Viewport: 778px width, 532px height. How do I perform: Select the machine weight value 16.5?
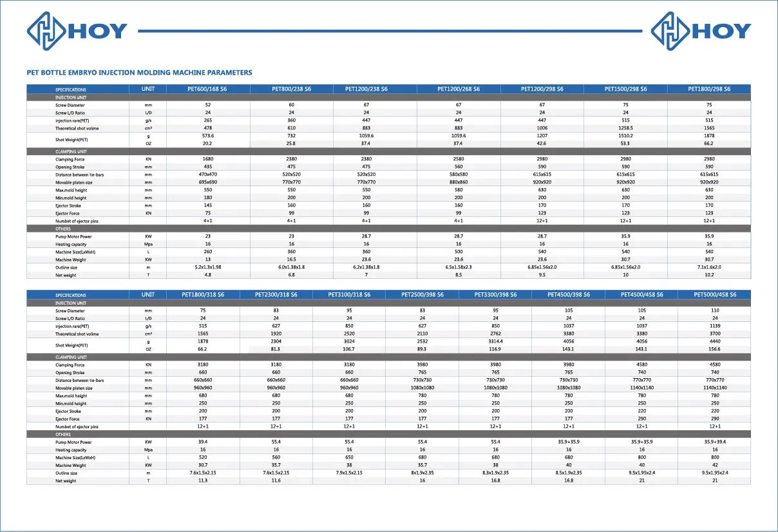[x=292, y=260]
